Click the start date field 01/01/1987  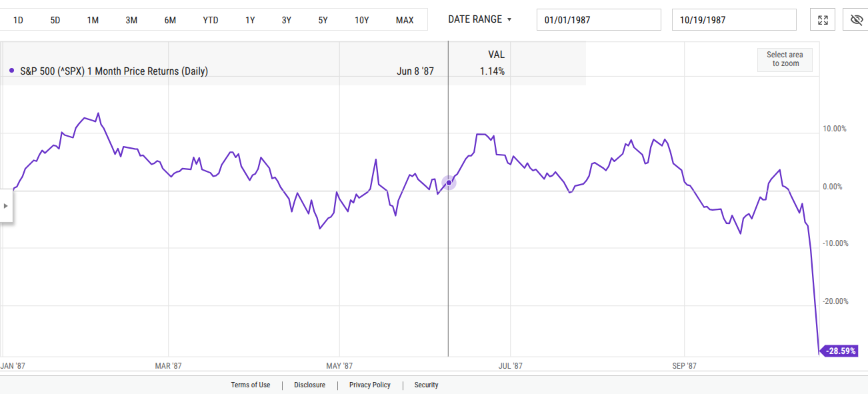click(599, 20)
